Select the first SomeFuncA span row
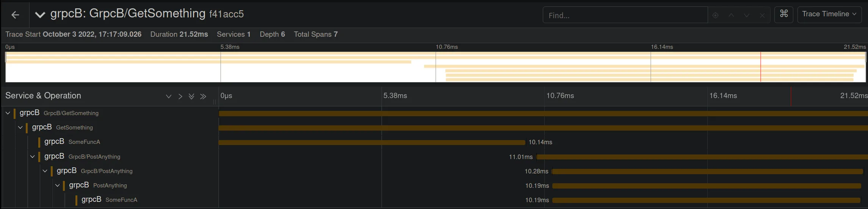Image resolution: width=868 pixels, height=209 pixels. click(84, 142)
